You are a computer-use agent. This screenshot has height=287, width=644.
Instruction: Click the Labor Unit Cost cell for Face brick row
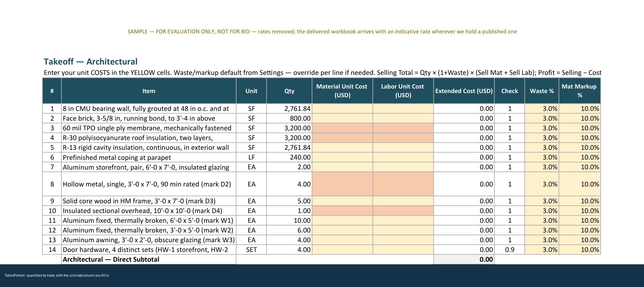tap(403, 118)
